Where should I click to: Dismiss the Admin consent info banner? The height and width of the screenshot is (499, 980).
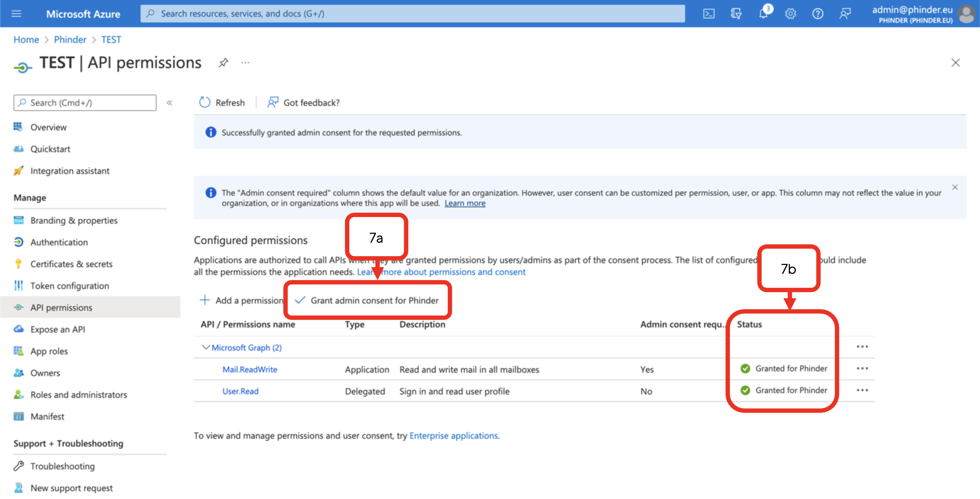pos(954,187)
